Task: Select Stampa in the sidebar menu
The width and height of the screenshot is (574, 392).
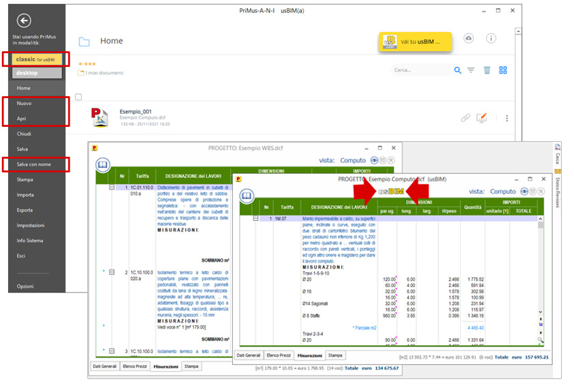Action: [25, 180]
